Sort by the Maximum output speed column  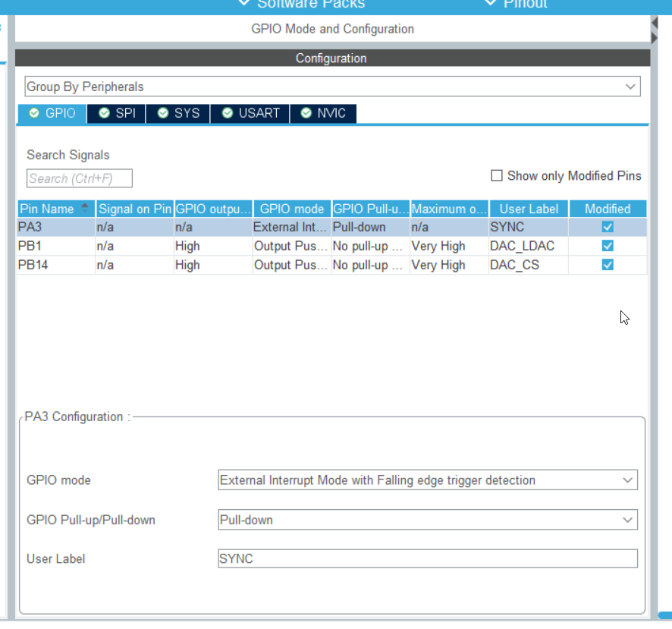[449, 209]
